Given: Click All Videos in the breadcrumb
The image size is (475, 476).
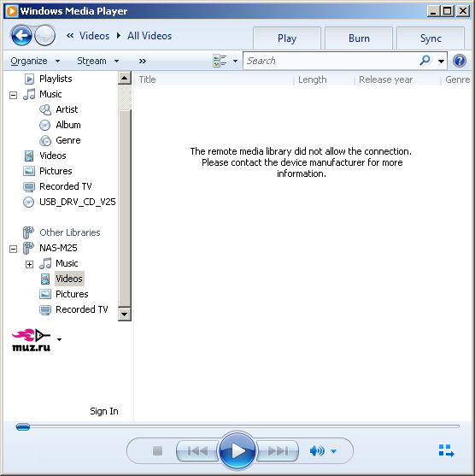Looking at the screenshot, I should 150,36.
